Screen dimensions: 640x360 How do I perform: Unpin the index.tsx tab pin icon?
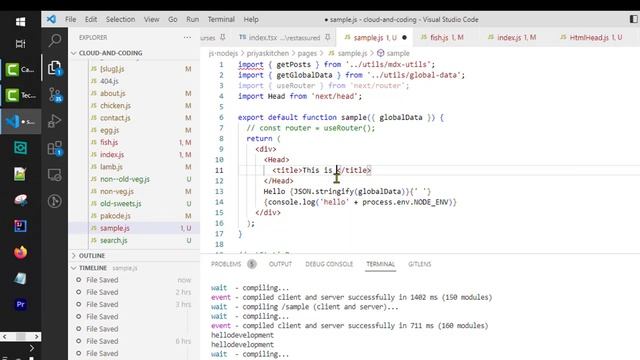tap(328, 37)
